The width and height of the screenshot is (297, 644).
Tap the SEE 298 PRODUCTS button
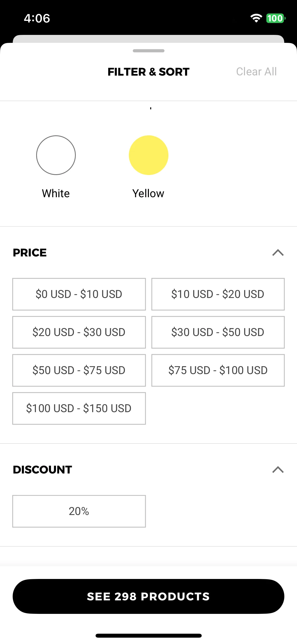click(x=148, y=596)
